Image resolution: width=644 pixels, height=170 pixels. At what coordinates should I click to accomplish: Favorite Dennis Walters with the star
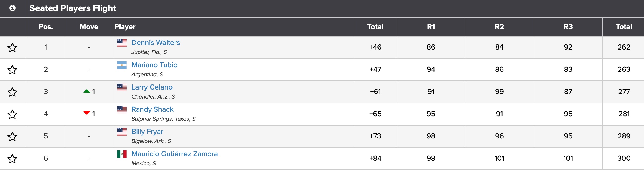12,48
